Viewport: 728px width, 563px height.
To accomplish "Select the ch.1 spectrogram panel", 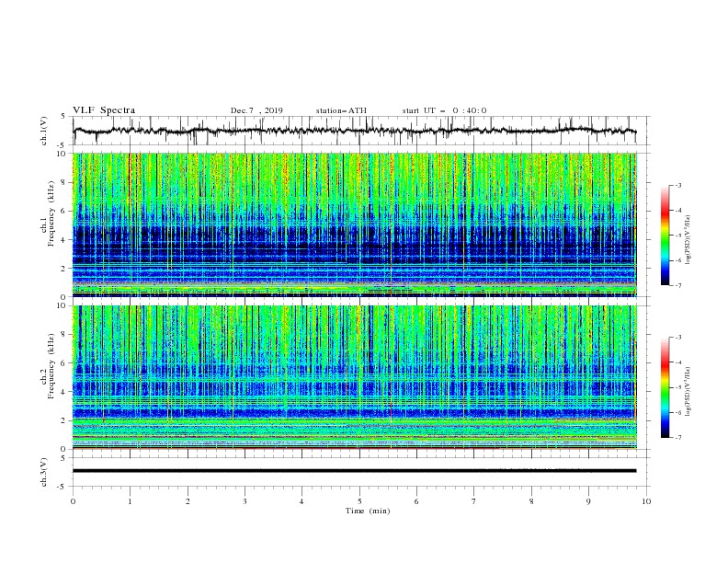I will tap(355, 224).
